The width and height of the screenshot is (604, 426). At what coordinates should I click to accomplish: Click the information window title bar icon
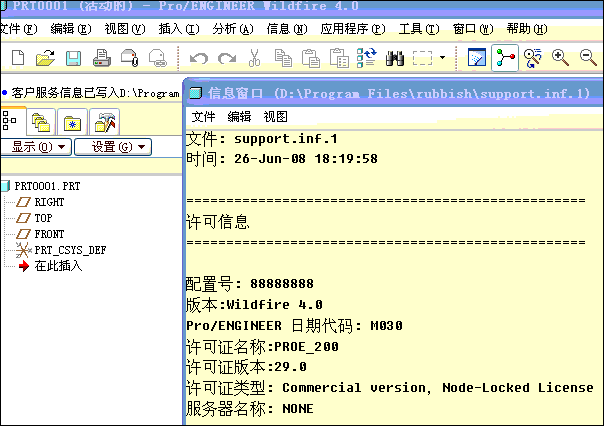196,93
